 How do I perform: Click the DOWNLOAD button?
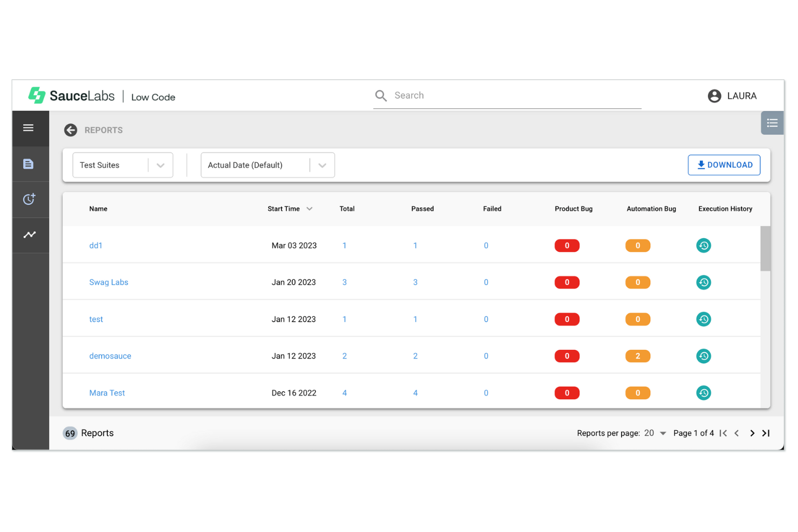724,165
